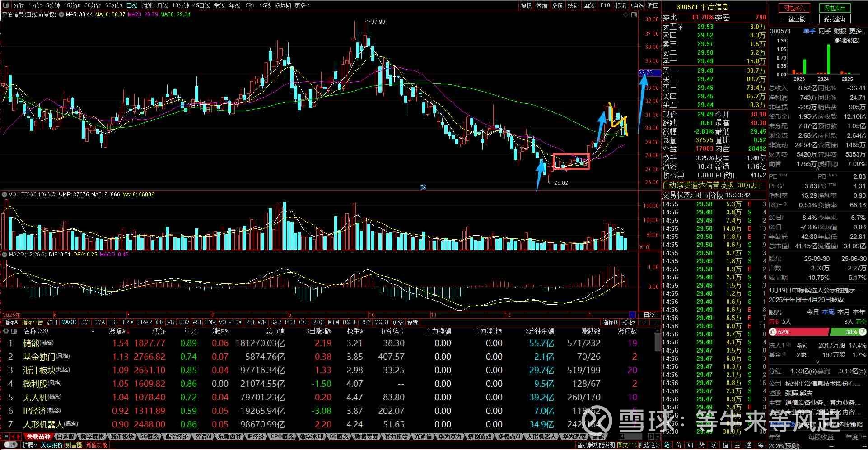Open the round settings icon beside MACD(12,26,9)
868x450 pixels.
tap(5, 255)
